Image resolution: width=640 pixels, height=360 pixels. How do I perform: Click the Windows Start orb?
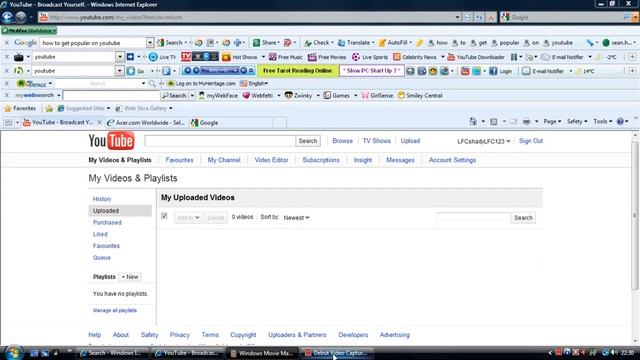click(13, 353)
